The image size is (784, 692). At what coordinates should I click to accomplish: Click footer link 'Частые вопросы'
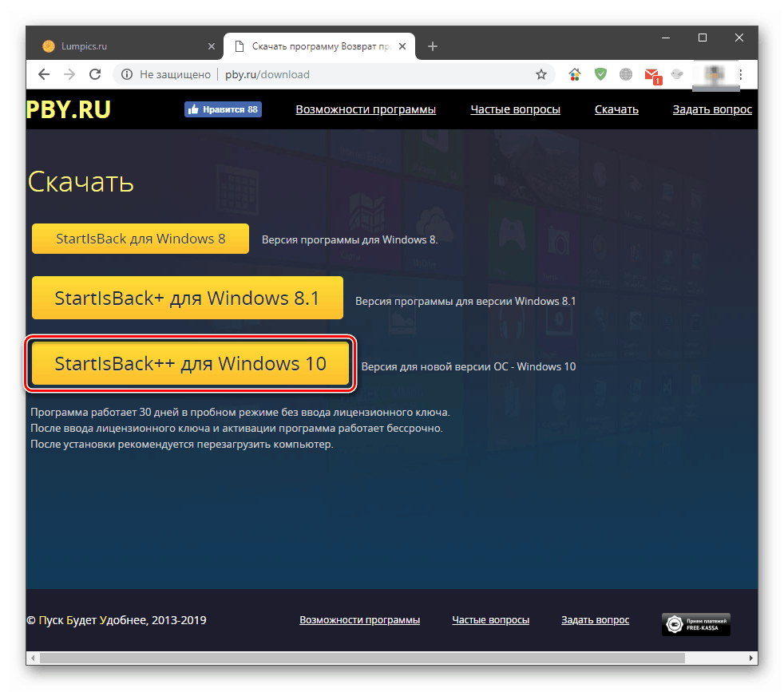point(490,620)
